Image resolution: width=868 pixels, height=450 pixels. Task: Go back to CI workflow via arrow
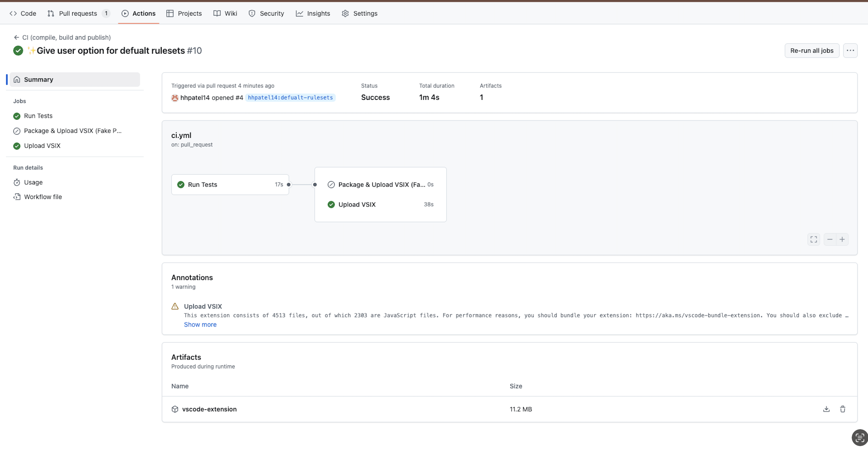16,37
